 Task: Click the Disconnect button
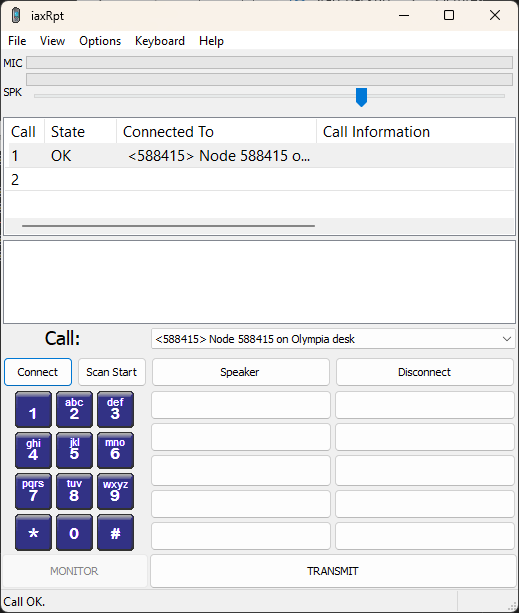click(425, 372)
